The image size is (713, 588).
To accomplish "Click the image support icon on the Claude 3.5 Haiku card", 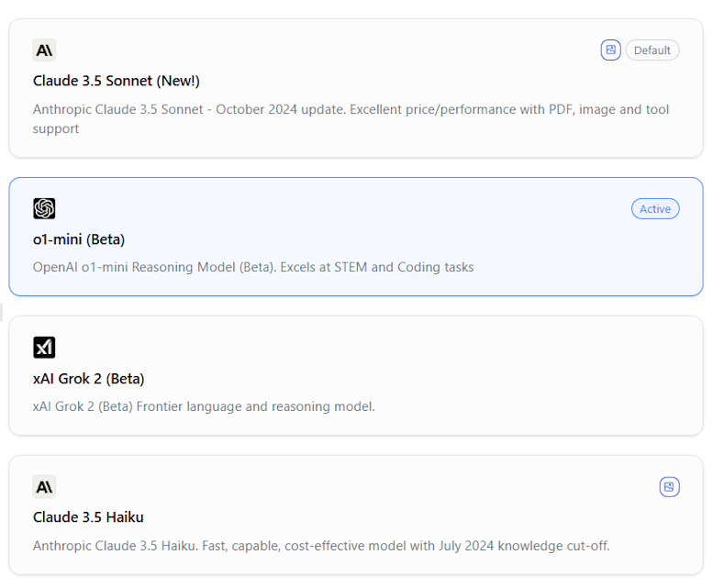I will click(669, 487).
